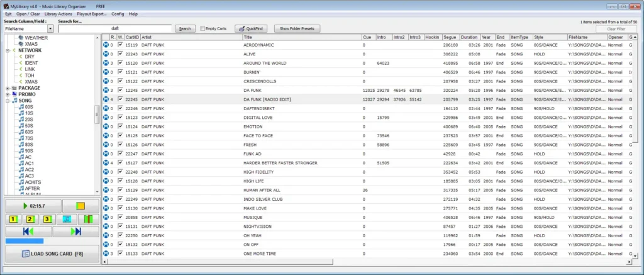Toggle the Empty Carts checkbox
Screen dimensions: 644x275
pyautogui.click(x=203, y=29)
